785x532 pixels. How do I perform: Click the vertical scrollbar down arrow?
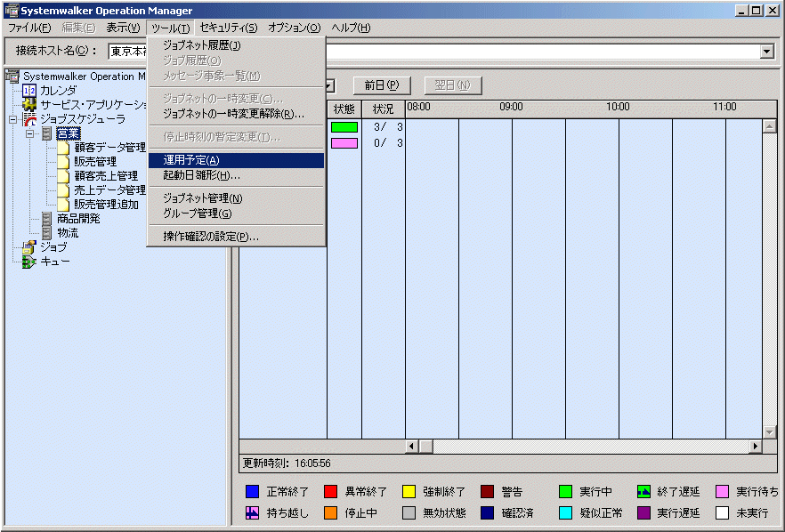770,431
